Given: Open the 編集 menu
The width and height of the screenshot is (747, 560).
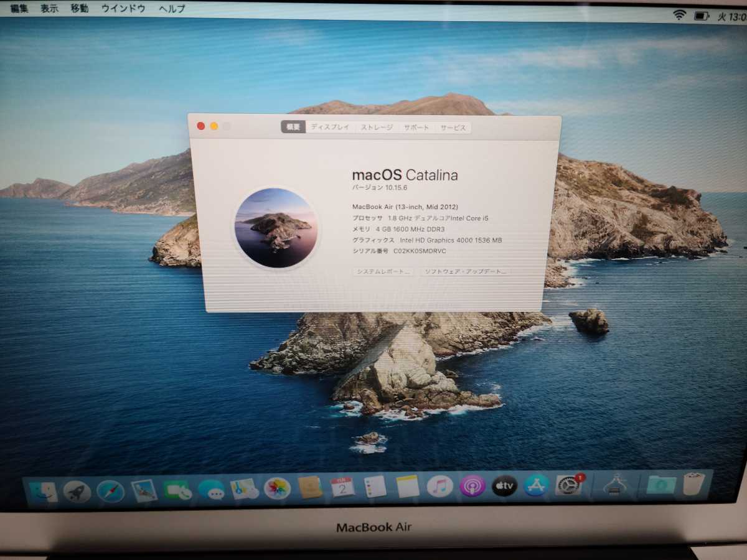Looking at the screenshot, I should click(x=19, y=8).
